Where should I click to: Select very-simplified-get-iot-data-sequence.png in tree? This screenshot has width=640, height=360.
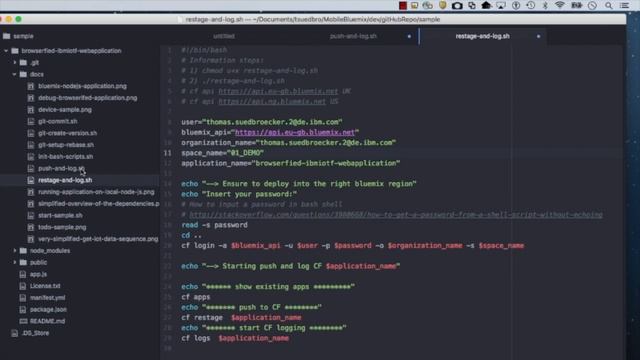(x=98, y=239)
